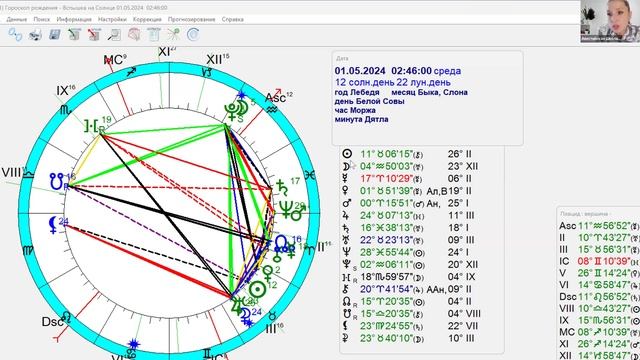Click the Pisces sign in the cyan ring

(x=310, y=175)
